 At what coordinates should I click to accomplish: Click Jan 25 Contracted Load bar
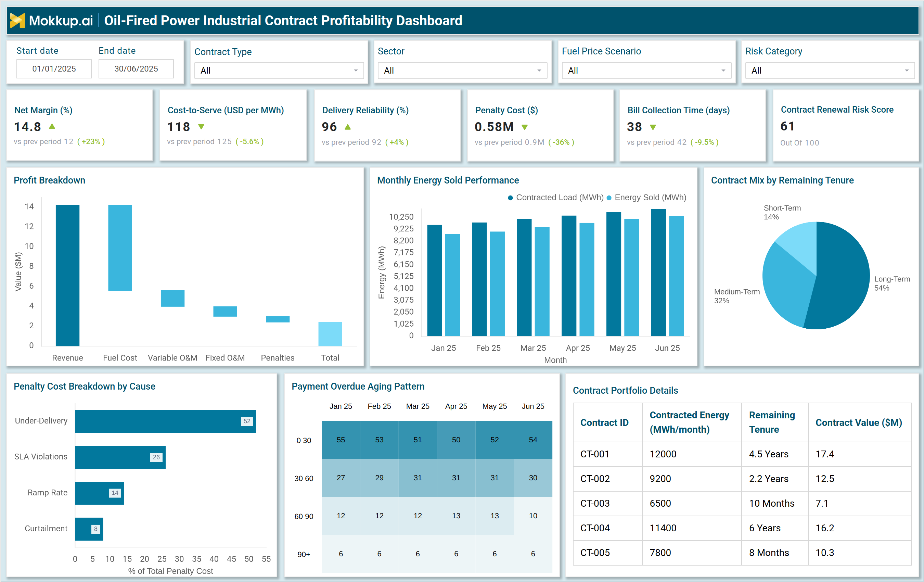[x=435, y=281]
